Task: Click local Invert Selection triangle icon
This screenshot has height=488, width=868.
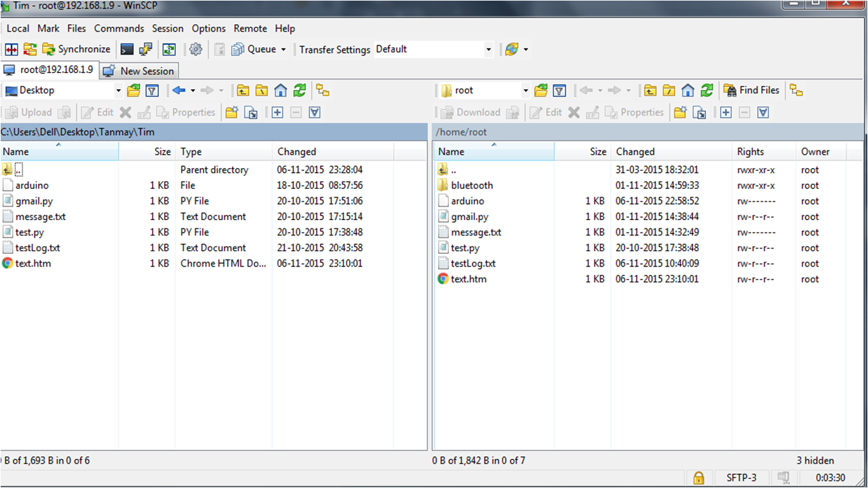Action: coord(314,113)
